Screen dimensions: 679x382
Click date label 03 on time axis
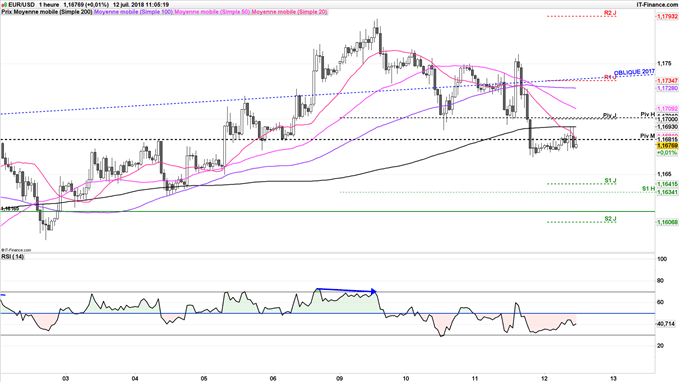coord(65,378)
